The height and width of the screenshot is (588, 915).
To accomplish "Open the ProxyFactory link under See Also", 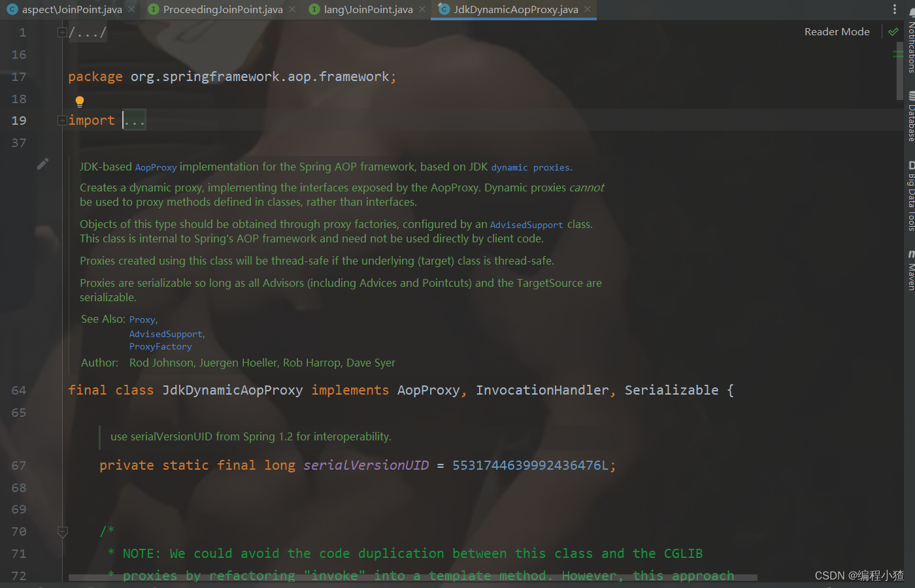I will (160, 347).
